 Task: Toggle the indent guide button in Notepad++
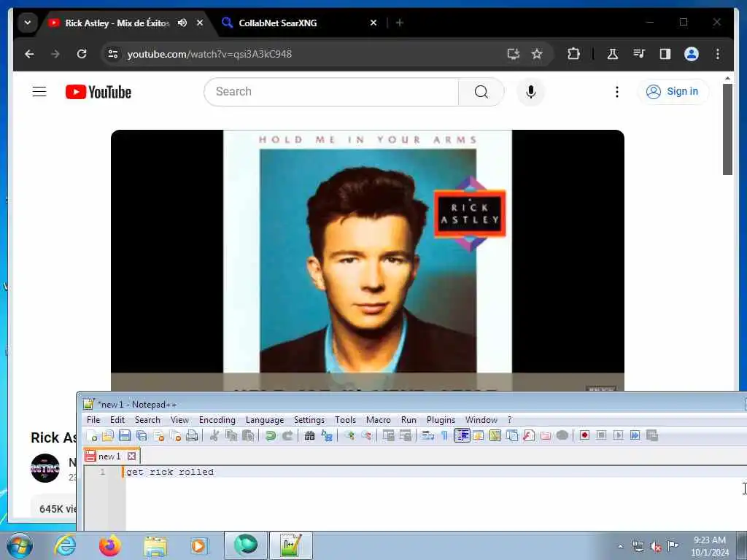click(x=462, y=436)
